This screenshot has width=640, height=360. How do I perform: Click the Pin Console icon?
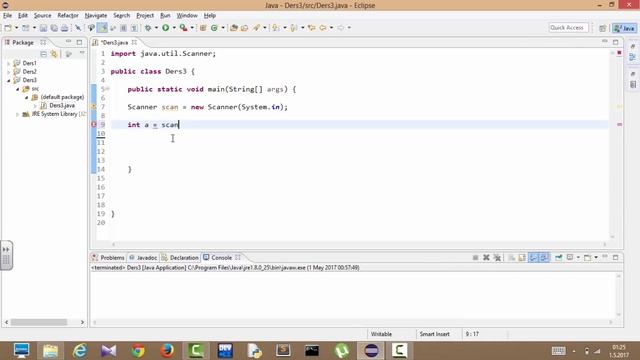(x=559, y=258)
